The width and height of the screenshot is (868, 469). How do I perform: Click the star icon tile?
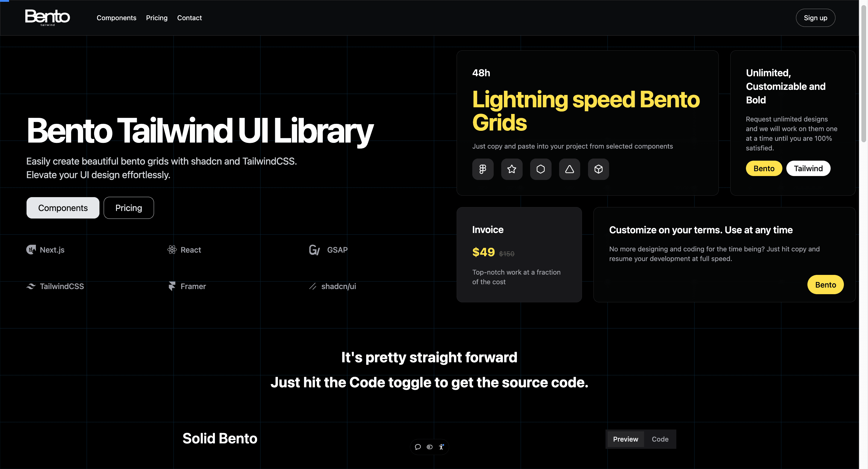[x=511, y=169]
